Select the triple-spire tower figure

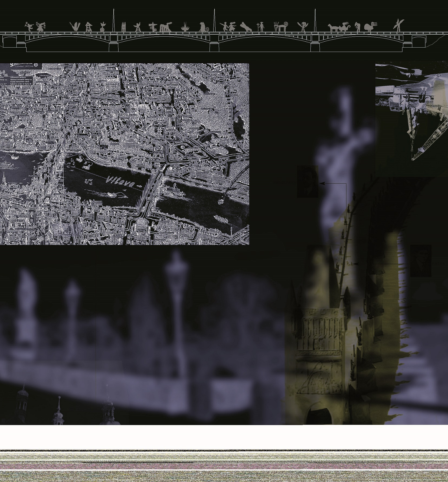[123, 27]
